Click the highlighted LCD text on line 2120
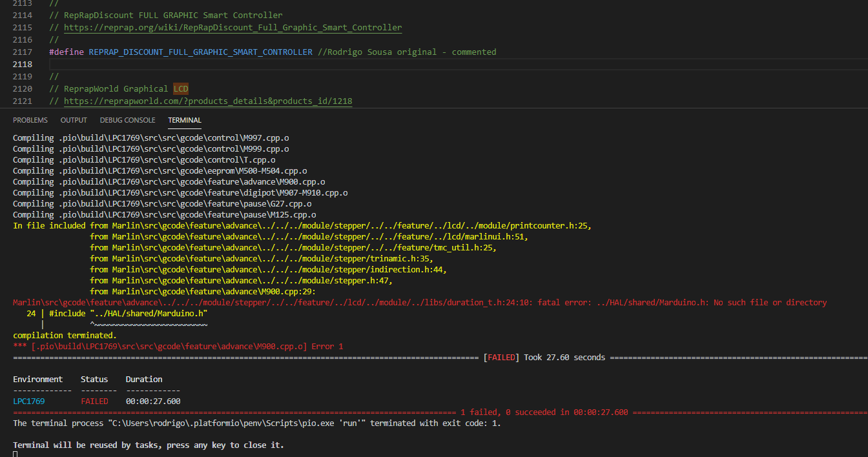The width and height of the screenshot is (868, 457). 180,88
